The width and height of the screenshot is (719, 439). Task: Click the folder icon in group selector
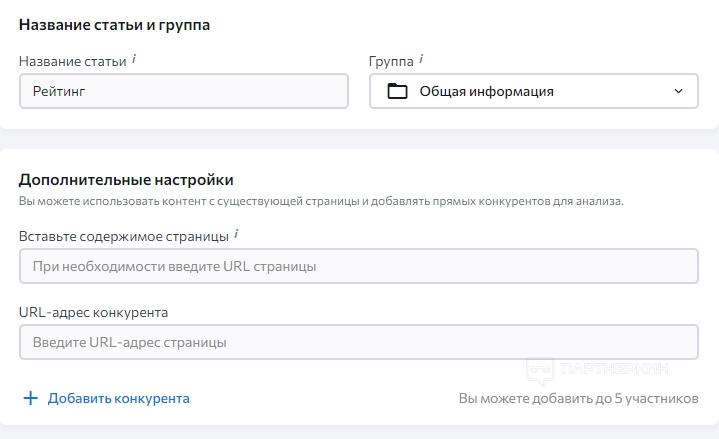tap(397, 92)
